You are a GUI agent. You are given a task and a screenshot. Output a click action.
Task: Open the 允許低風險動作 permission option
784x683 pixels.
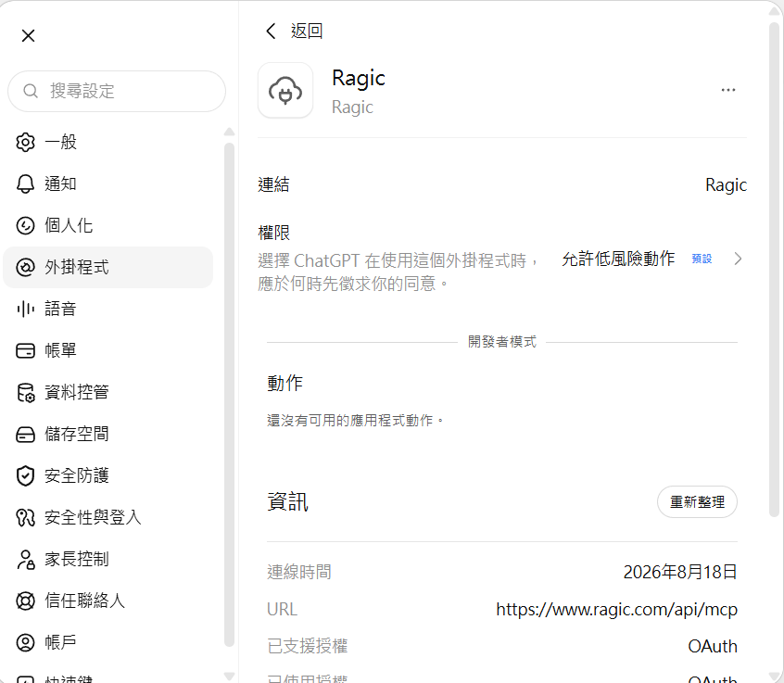618,259
